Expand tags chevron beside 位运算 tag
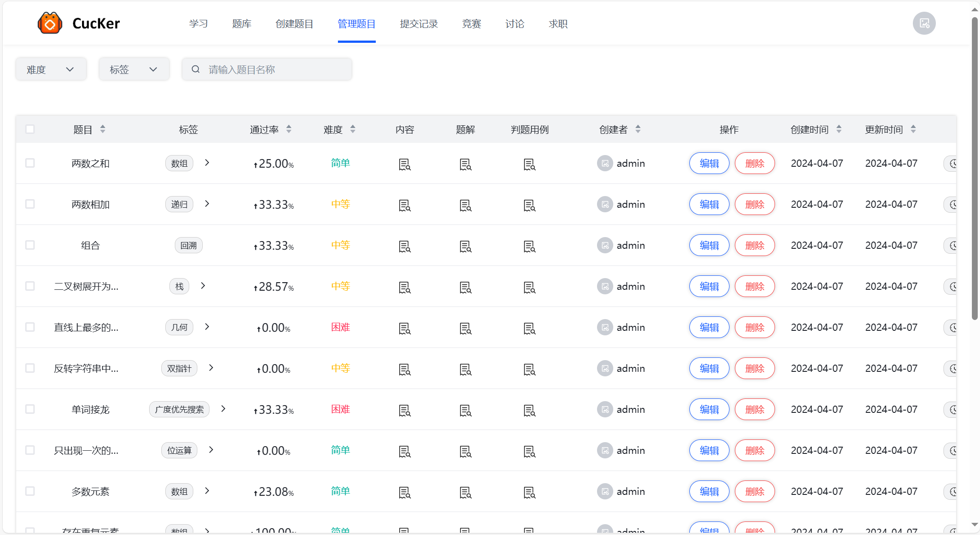Screen dimensions: 980x535 (211, 450)
